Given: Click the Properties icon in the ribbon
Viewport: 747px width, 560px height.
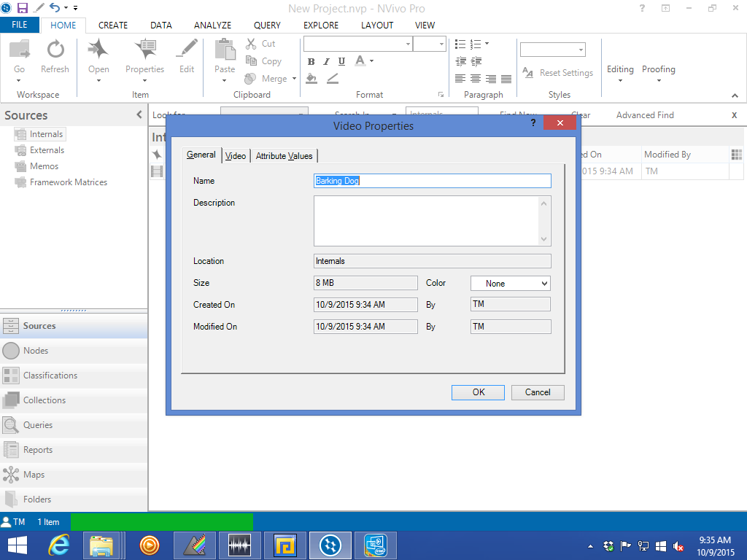Looking at the screenshot, I should click(x=144, y=51).
